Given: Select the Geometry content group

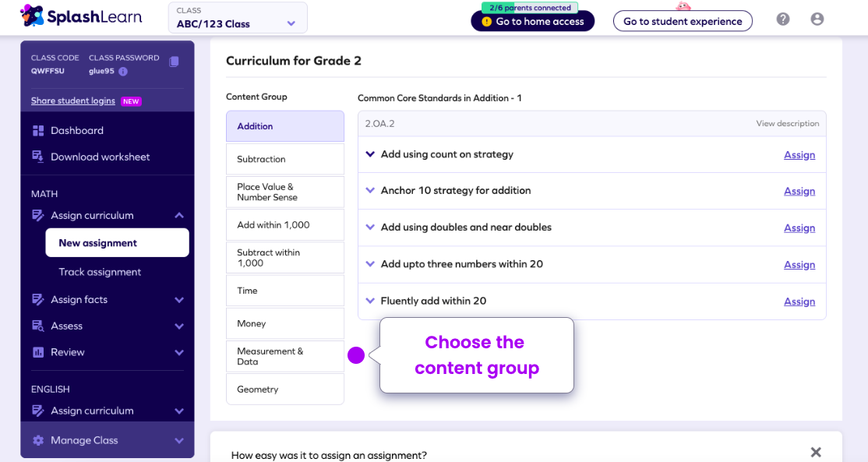Looking at the screenshot, I should (285, 390).
